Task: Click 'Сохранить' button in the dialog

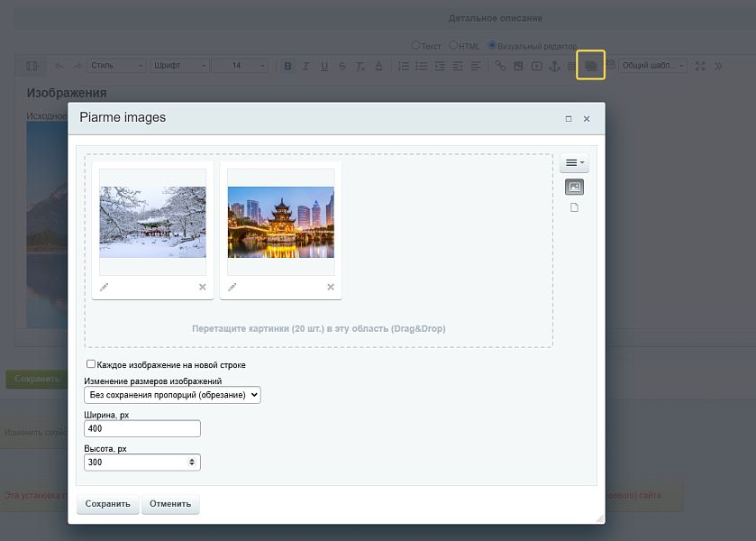Action: (x=108, y=503)
